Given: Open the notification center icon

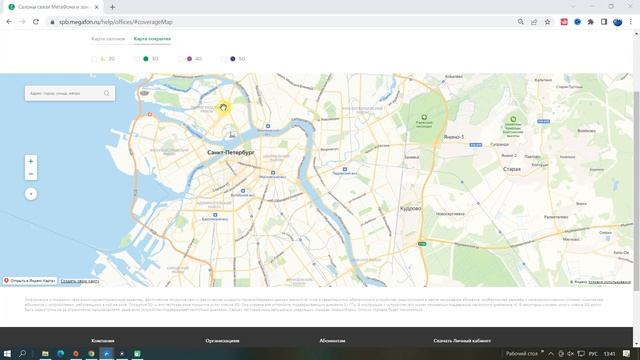Looking at the screenshot, I should point(627,353).
